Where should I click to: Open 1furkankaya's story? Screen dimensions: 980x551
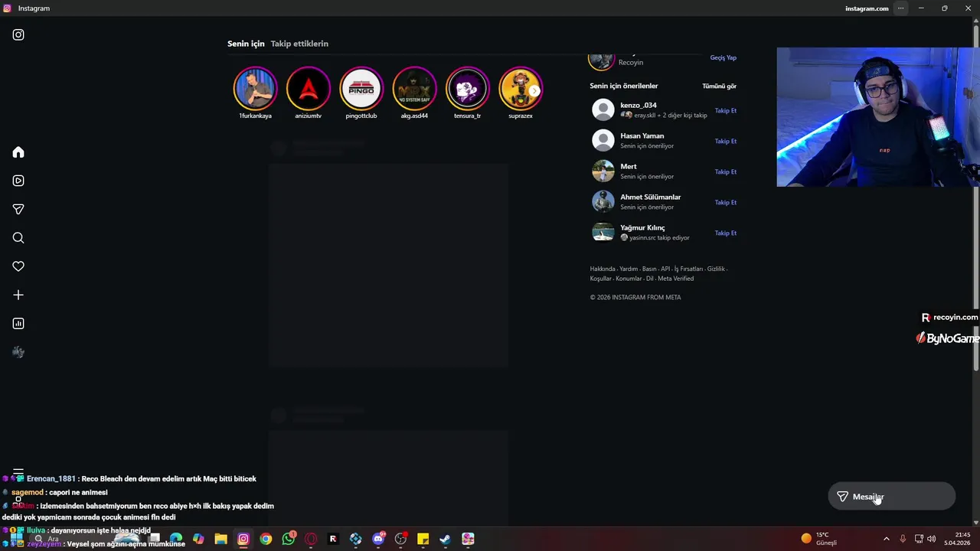[255, 89]
